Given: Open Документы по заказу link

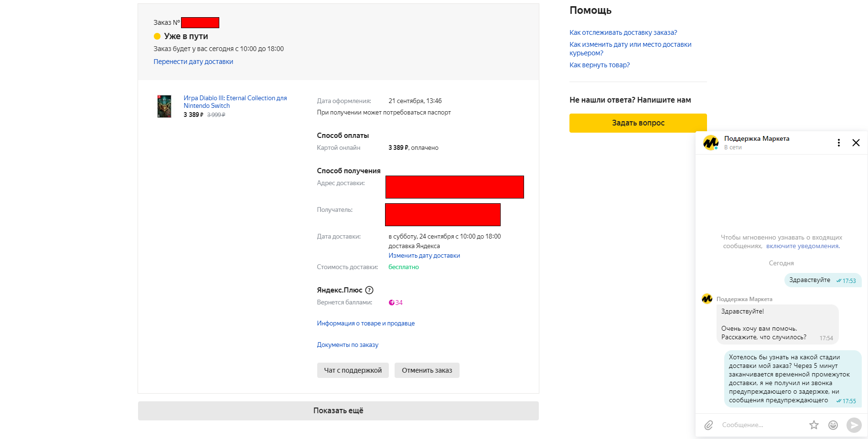Looking at the screenshot, I should 347,345.
